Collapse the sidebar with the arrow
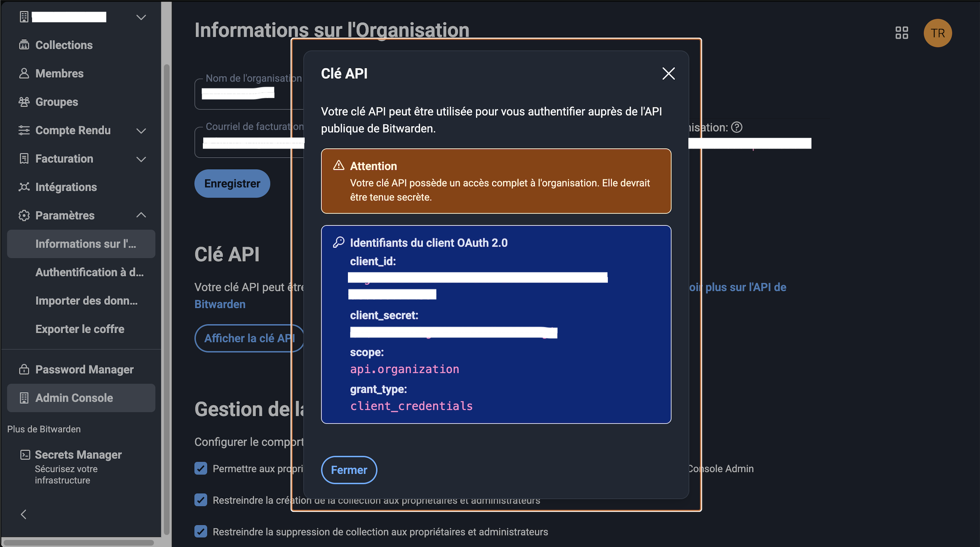The height and width of the screenshot is (547, 980). pos(23,514)
